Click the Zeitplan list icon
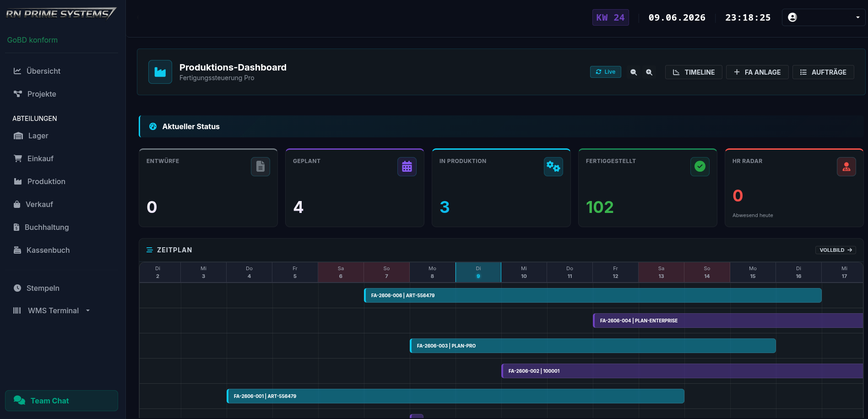Image resolution: width=868 pixels, height=419 pixels. [149, 250]
